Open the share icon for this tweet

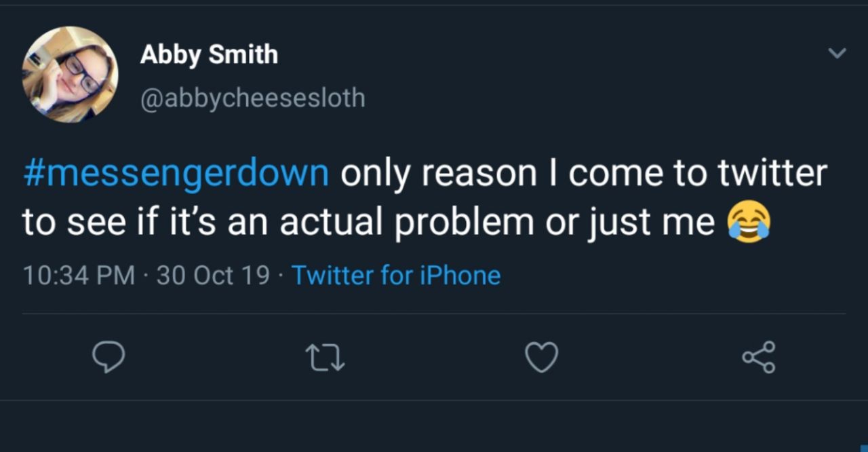point(758,357)
